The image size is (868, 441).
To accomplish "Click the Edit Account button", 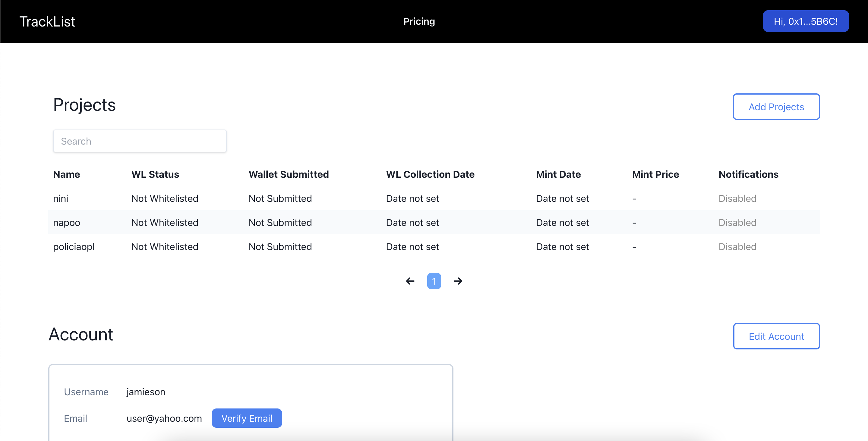I will [x=776, y=336].
